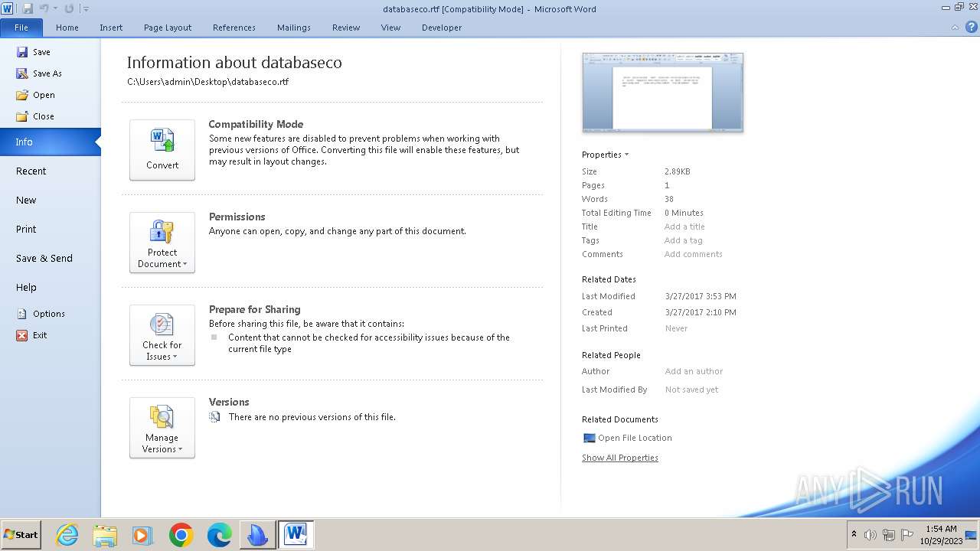Click the Action Center flag icon
This screenshot has height=551, width=980.
tap(907, 535)
